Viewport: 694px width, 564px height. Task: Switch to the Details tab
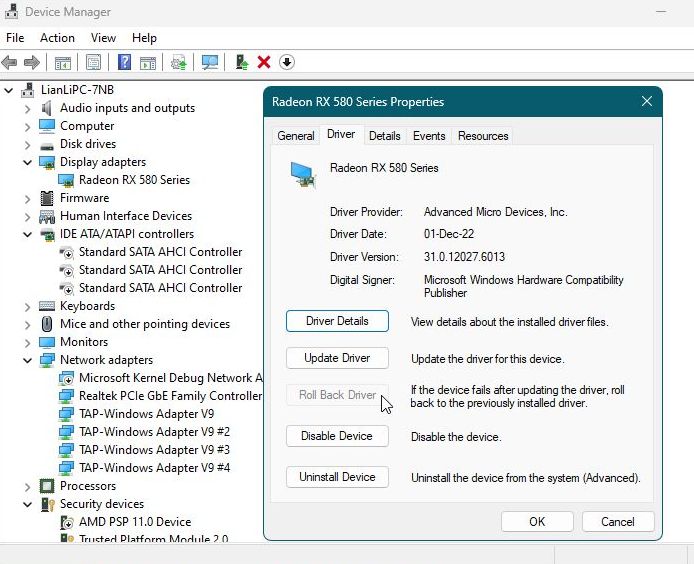coord(384,136)
